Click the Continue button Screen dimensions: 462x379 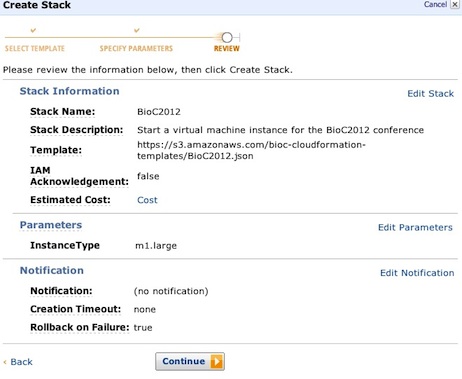coord(190,361)
